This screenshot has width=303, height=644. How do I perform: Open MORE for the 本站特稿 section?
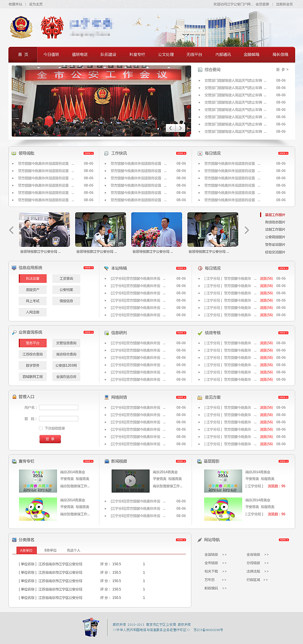pos(181,268)
